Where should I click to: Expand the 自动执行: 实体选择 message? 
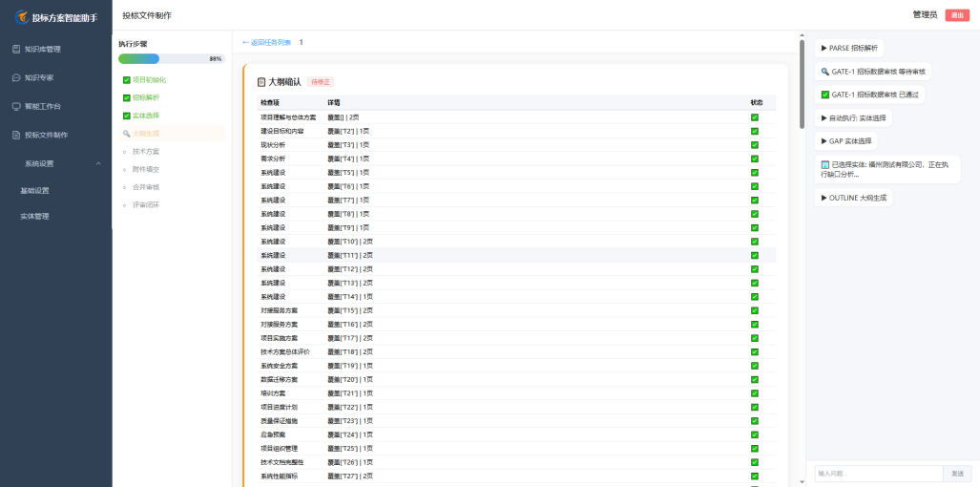853,117
